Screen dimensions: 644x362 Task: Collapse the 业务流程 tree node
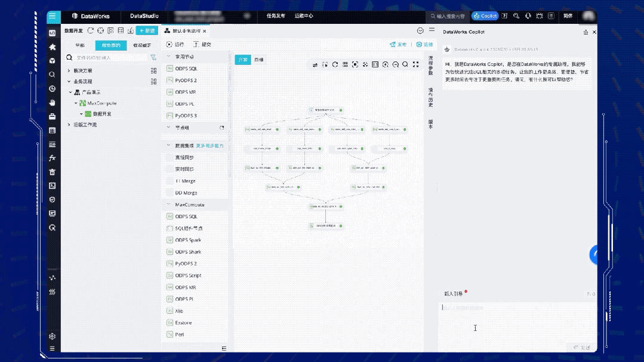[69, 81]
